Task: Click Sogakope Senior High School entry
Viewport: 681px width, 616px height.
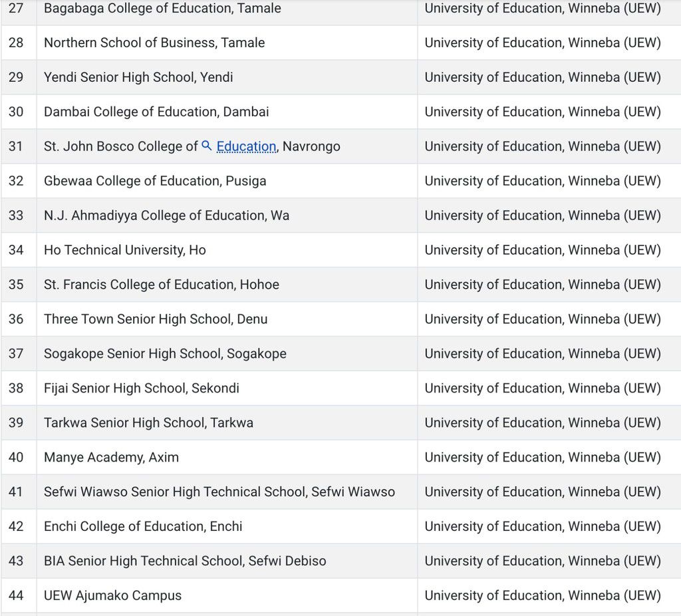Action: (165, 354)
